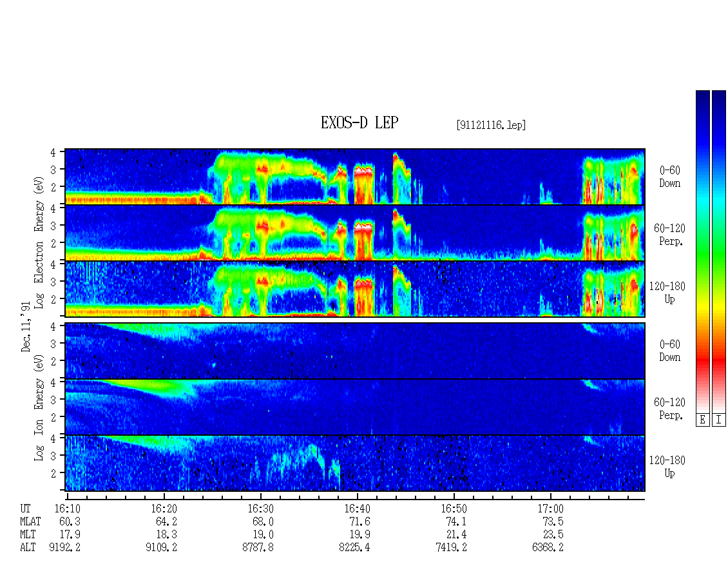Click the ALT value 8787.8

[258, 548]
